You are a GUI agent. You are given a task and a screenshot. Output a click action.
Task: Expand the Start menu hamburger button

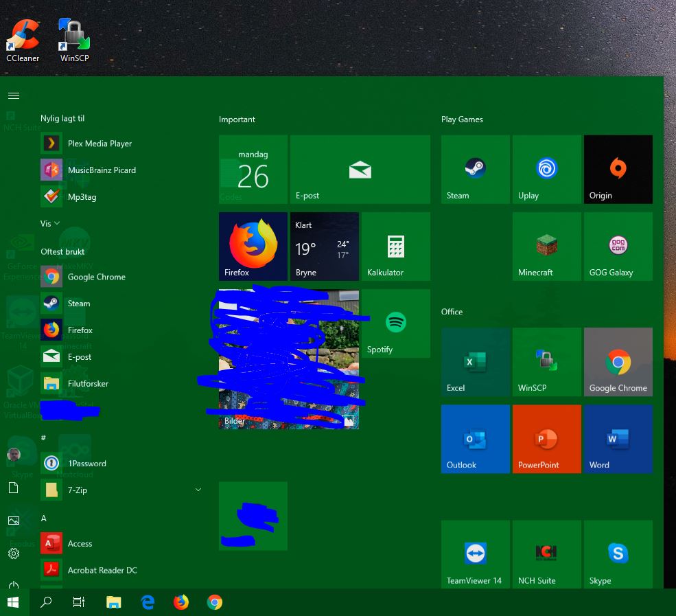coord(14,95)
